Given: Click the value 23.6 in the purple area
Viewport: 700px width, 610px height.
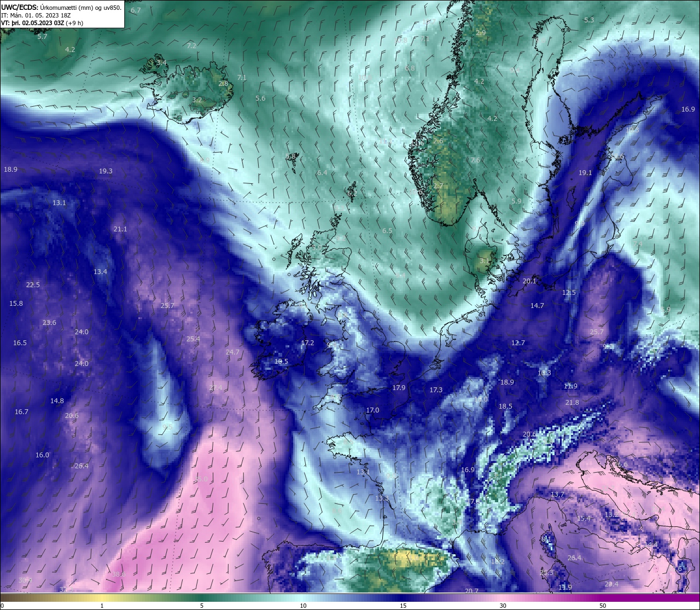Looking at the screenshot, I should (49, 323).
